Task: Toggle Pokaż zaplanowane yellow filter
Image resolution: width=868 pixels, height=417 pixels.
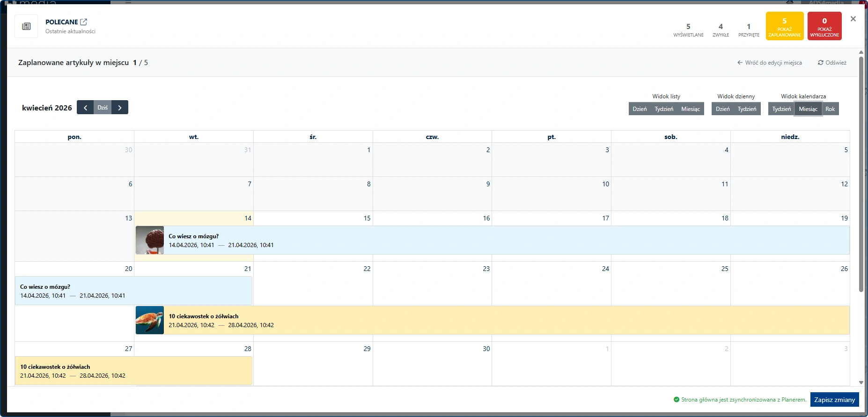Action: point(785,26)
